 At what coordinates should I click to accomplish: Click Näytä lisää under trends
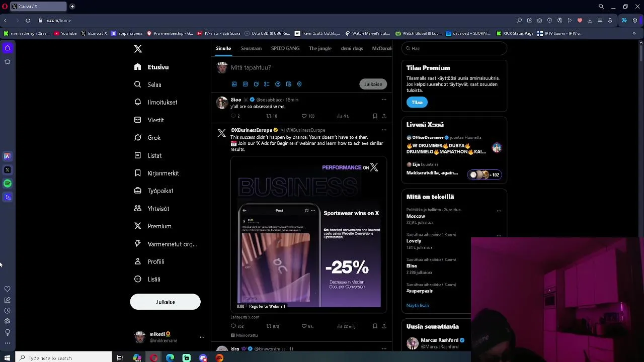click(x=418, y=305)
